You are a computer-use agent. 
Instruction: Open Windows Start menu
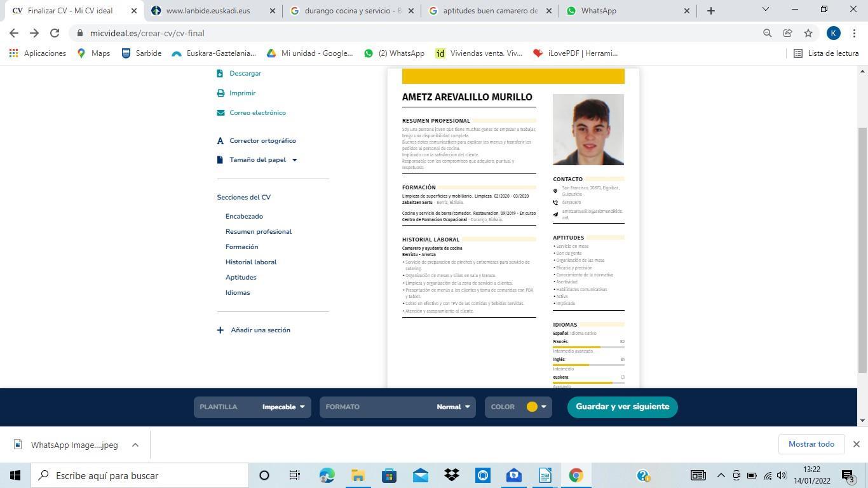pos(15,475)
